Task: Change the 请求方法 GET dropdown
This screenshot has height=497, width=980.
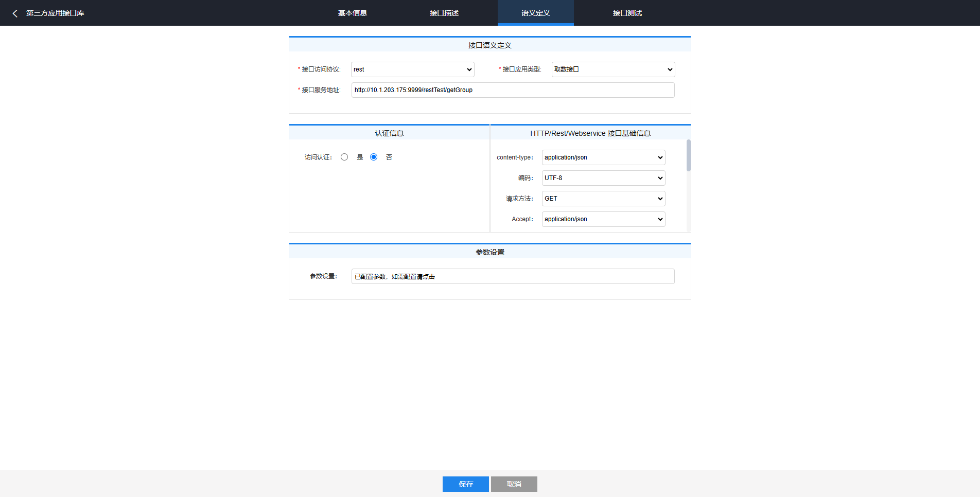Action: [x=603, y=199]
